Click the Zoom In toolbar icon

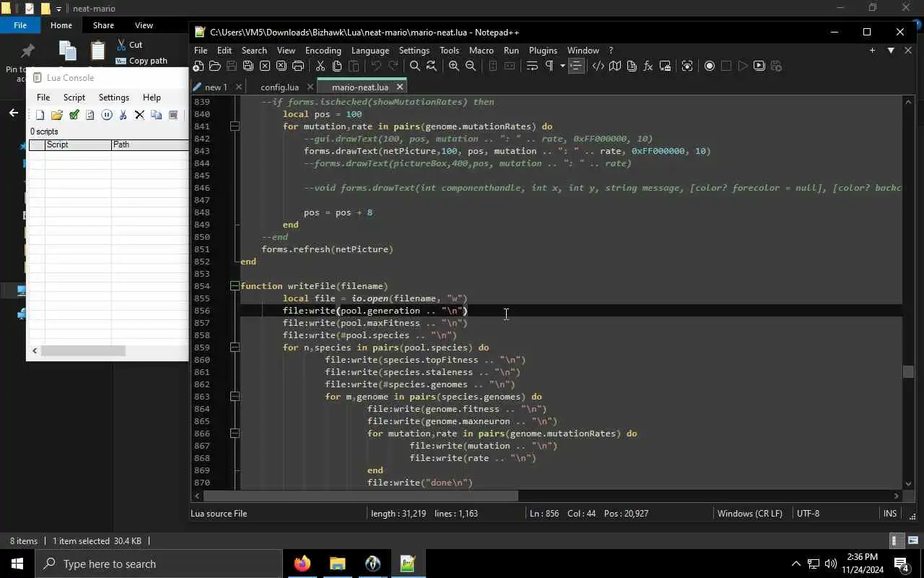point(453,66)
